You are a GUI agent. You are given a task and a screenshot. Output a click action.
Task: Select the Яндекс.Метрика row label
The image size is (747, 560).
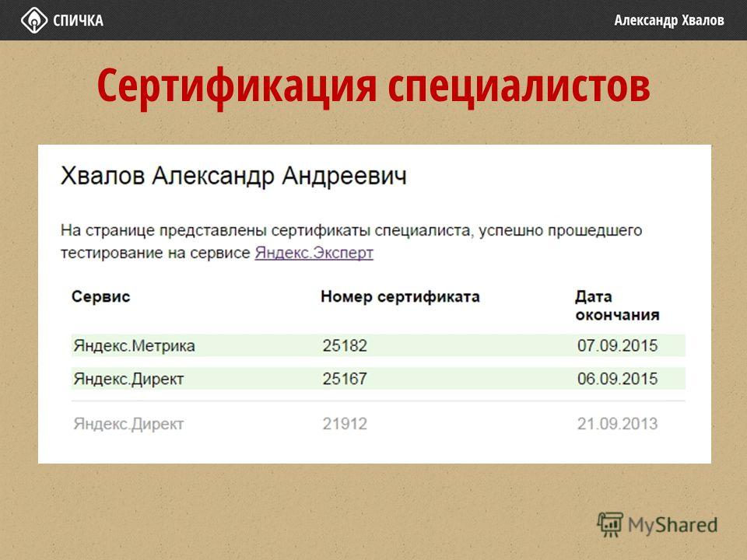tap(134, 345)
